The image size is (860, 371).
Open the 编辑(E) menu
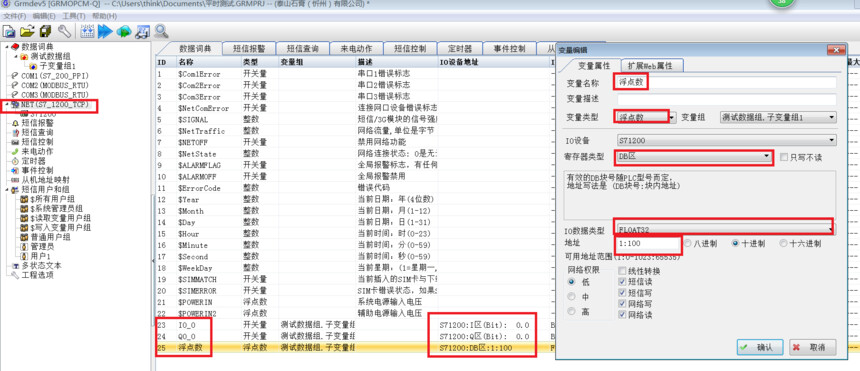tap(44, 16)
